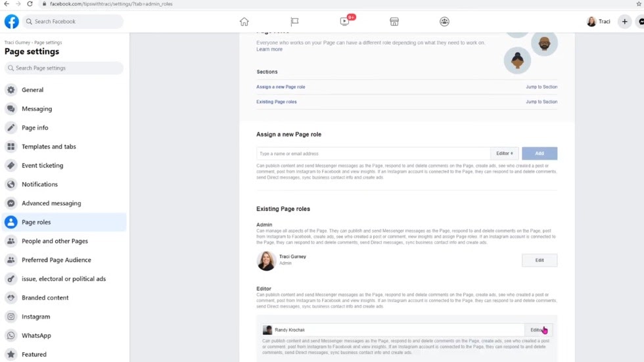Viewport: 644px width, 362px height.
Task: Click the plus Create icon
Action: [x=624, y=21]
